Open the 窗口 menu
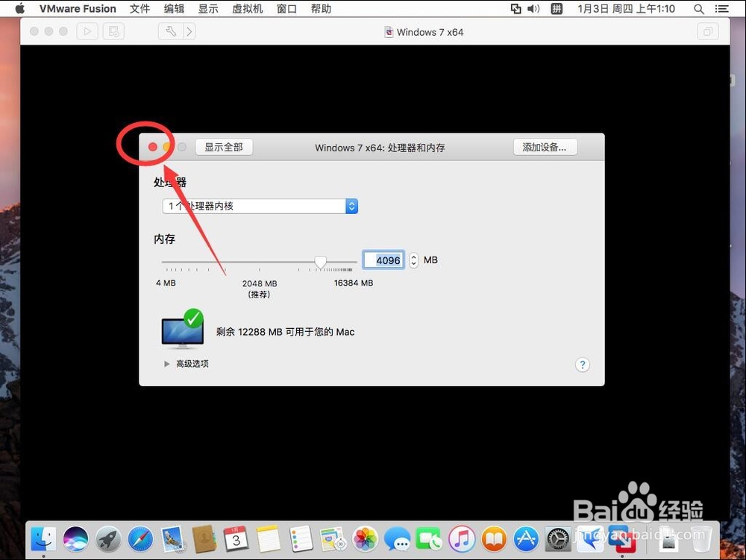The width and height of the screenshot is (746, 560). point(287,8)
